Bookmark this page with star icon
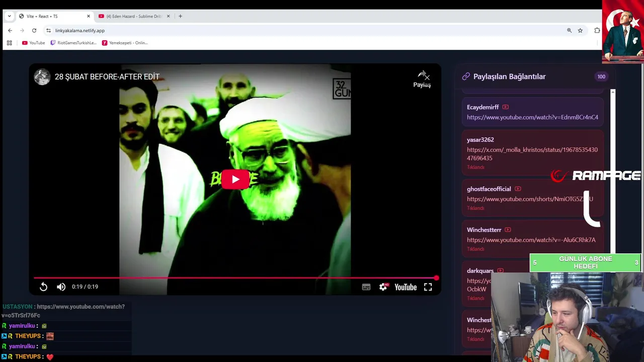 pyautogui.click(x=580, y=31)
